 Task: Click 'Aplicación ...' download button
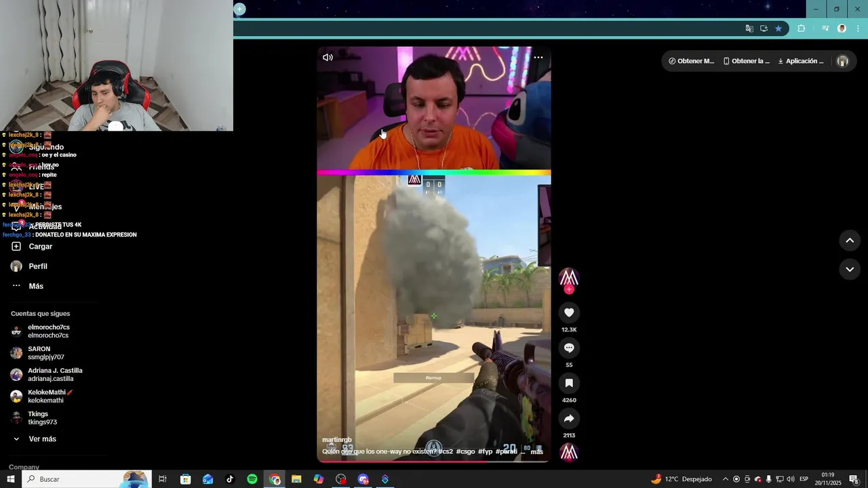[x=800, y=61]
